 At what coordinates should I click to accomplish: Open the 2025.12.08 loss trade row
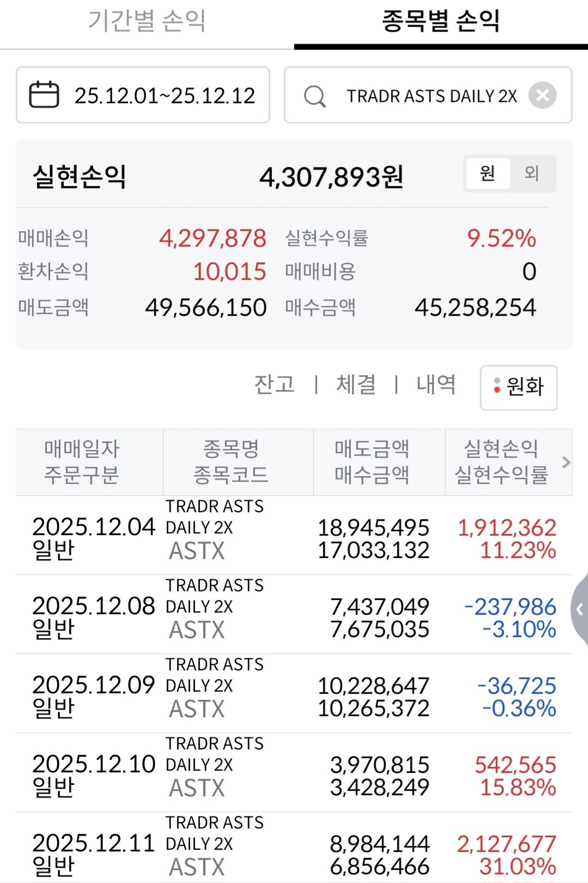click(294, 614)
